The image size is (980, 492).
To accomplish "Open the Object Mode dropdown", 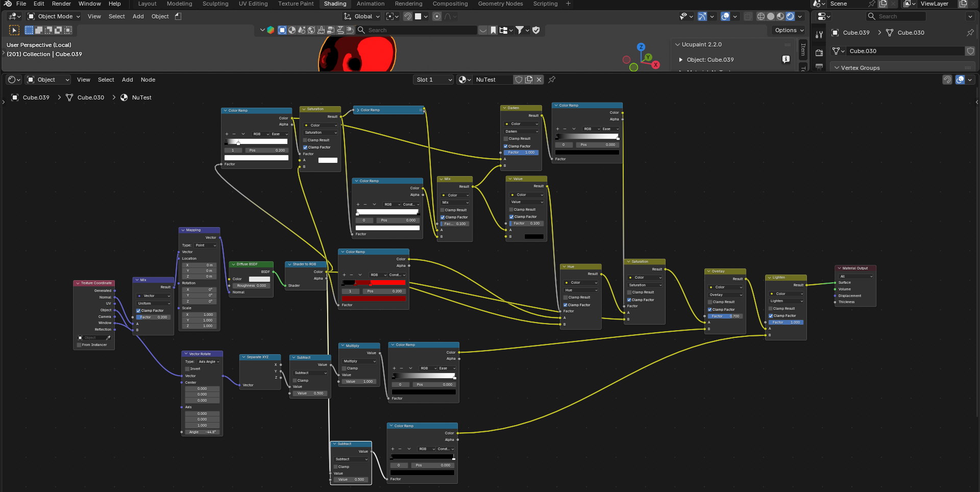I will [x=54, y=16].
